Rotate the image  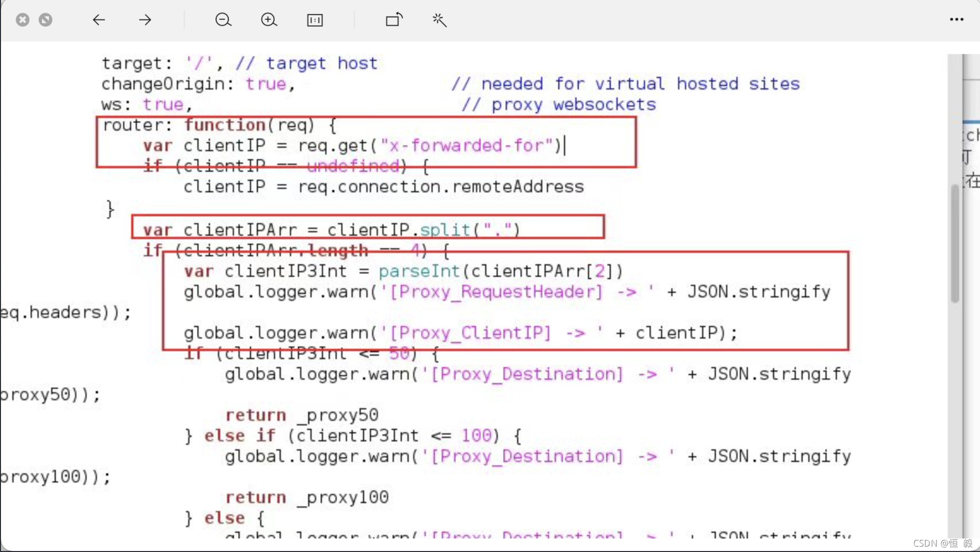coord(394,20)
